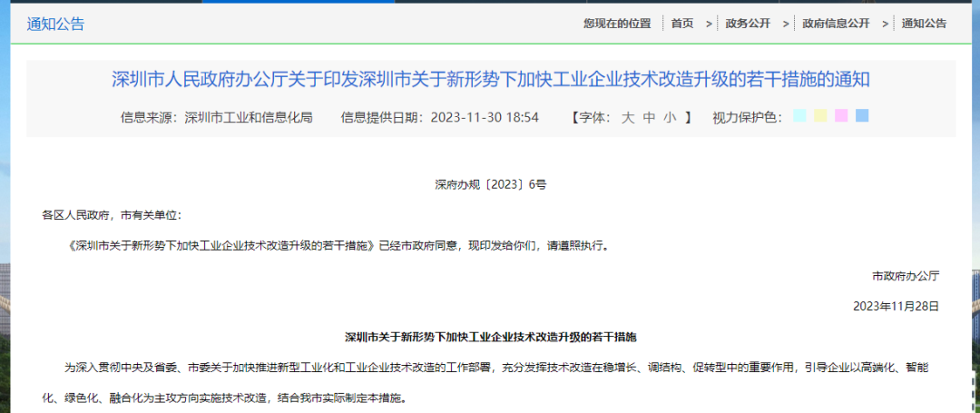The width and height of the screenshot is (980, 413).
Task: Open the 政府信息公开 breadcrumb link
Action: click(836, 24)
